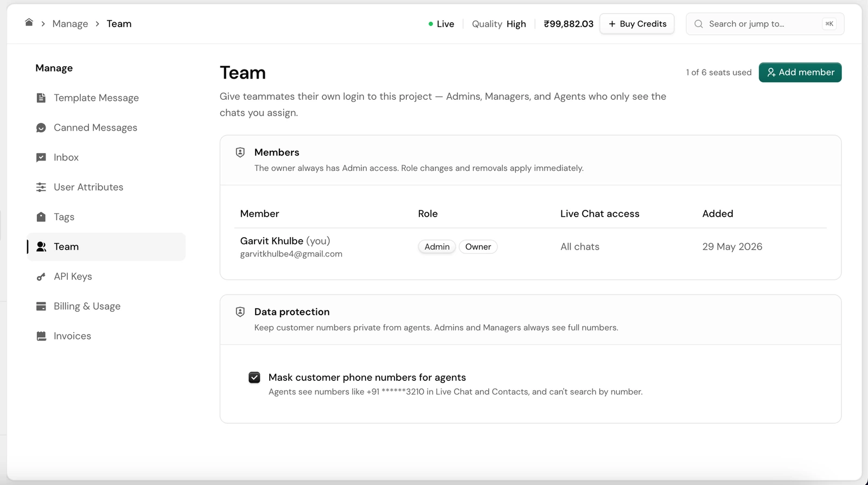The height and width of the screenshot is (485, 868).
Task: Click the Invoices receipt icon
Action: (41, 336)
